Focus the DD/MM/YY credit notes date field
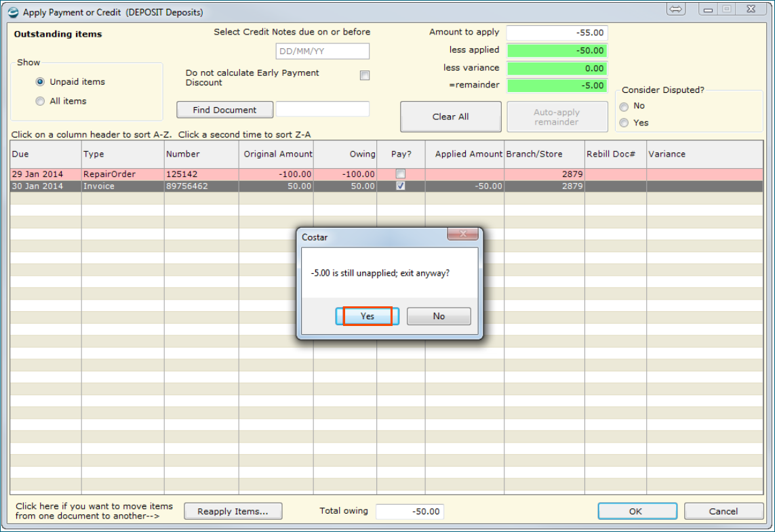This screenshot has height=532, width=775. tap(322, 51)
